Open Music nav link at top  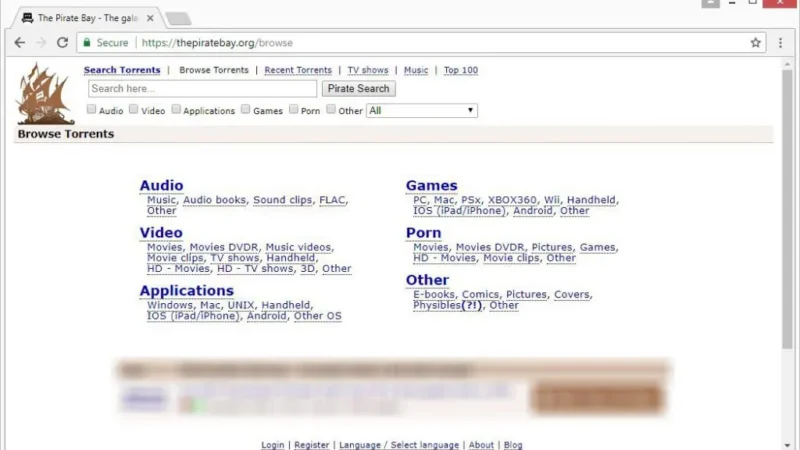(x=416, y=70)
